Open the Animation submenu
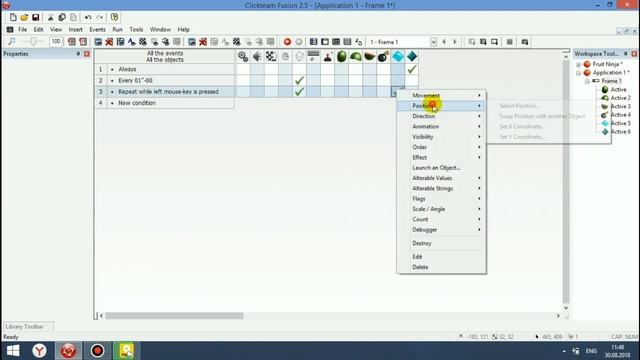The image size is (640, 360). [x=442, y=127]
